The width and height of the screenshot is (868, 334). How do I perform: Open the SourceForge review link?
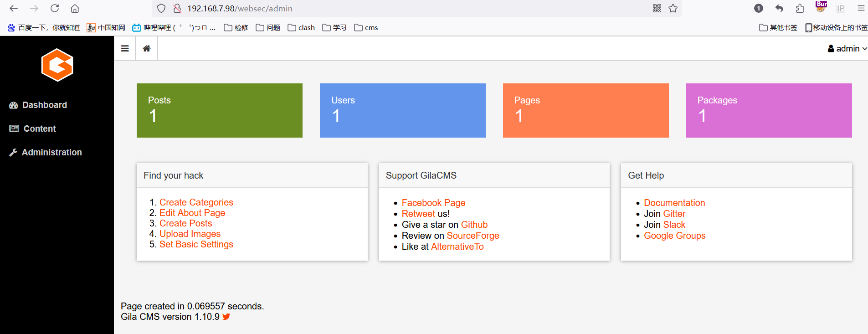473,236
